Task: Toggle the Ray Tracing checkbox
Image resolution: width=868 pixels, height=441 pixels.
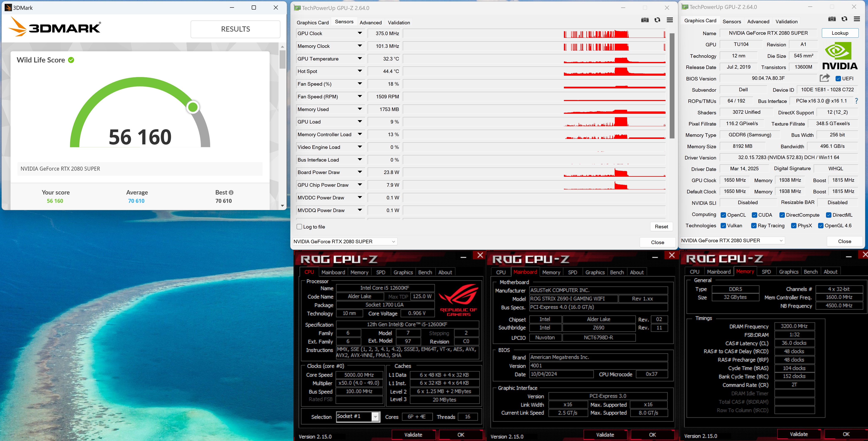Action: [754, 226]
